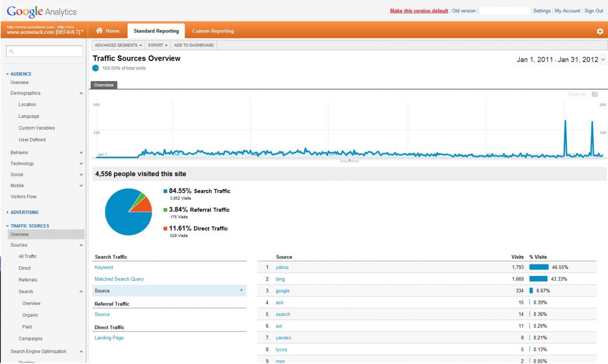Select Organic under Search

click(30, 315)
